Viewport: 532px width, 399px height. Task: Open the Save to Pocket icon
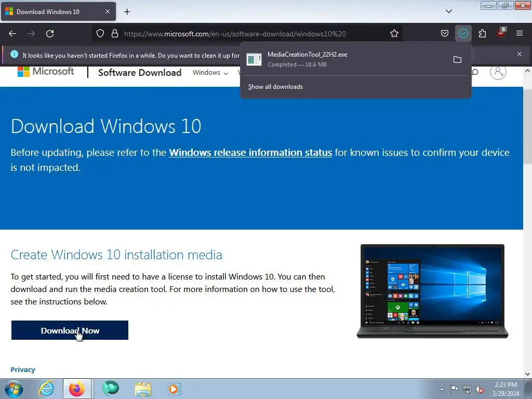[x=445, y=34]
